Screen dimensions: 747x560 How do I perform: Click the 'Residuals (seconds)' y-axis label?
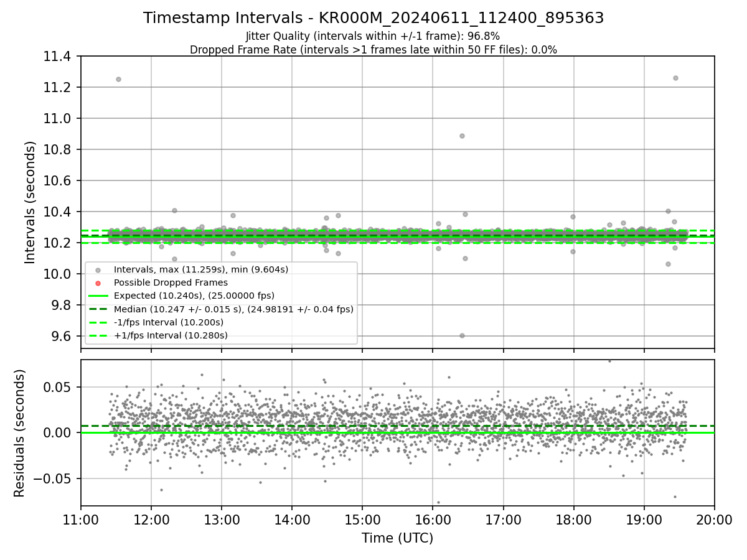click(x=19, y=433)
